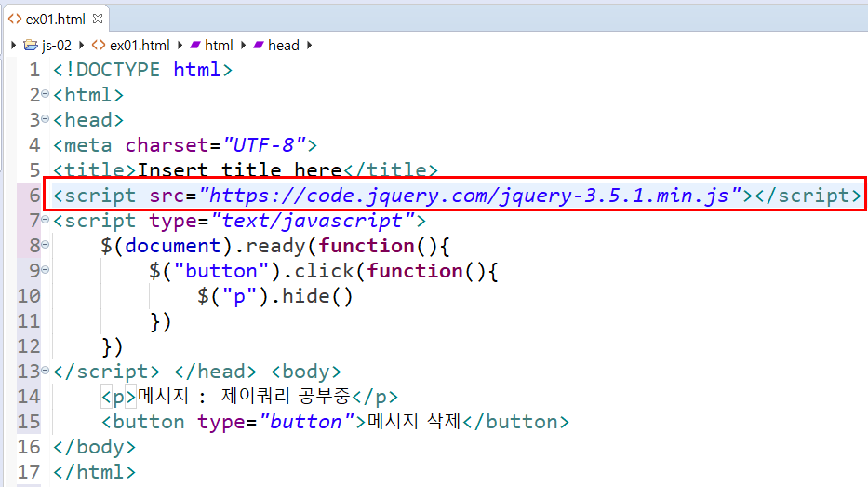Click the "</body>" tag on line 16
Screen dimensions: 868x487
(94, 447)
